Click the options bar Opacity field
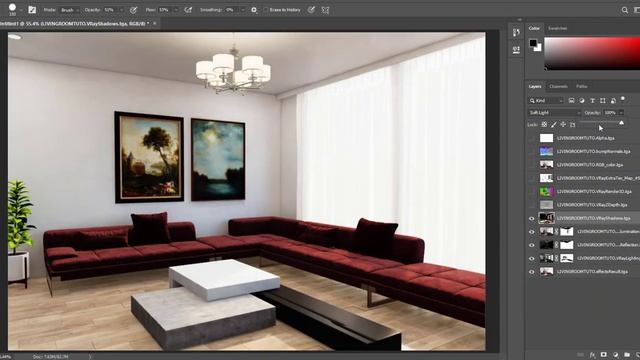The width and height of the screenshot is (640, 360). click(110, 10)
